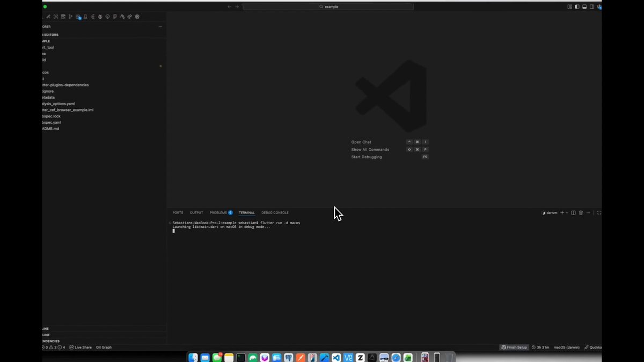Toggle the primary sidebar layout icon
The height and width of the screenshot is (362, 644).
(577, 7)
